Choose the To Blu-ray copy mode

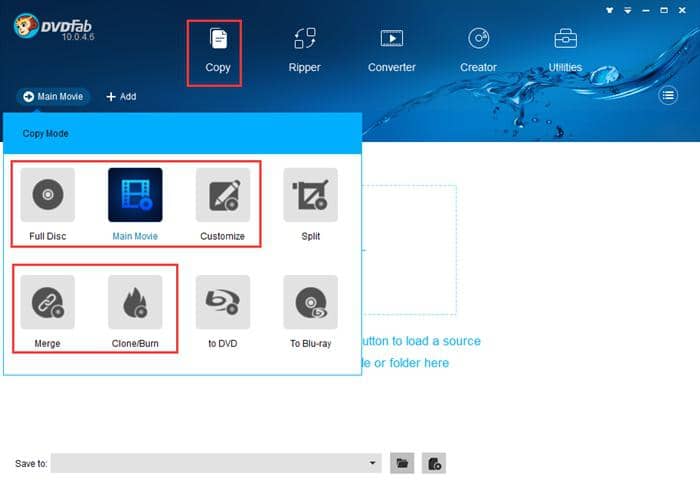tap(310, 312)
